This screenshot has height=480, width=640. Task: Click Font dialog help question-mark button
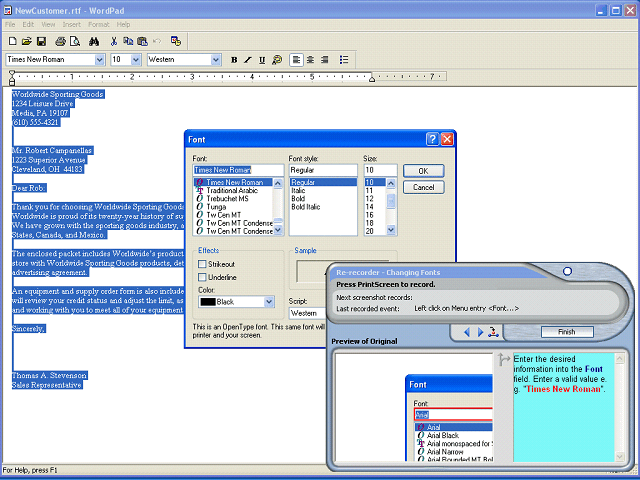432,139
